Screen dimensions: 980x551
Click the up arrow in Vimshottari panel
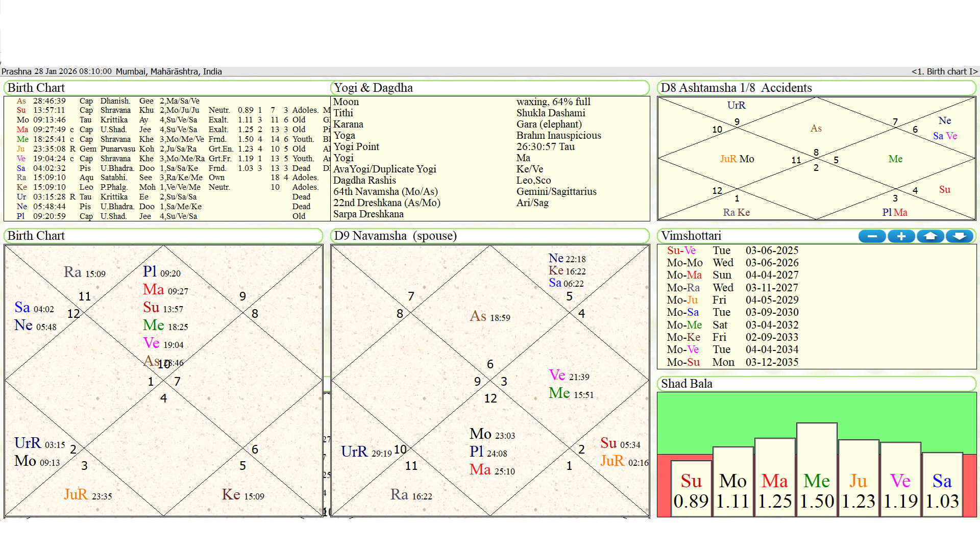click(x=930, y=236)
